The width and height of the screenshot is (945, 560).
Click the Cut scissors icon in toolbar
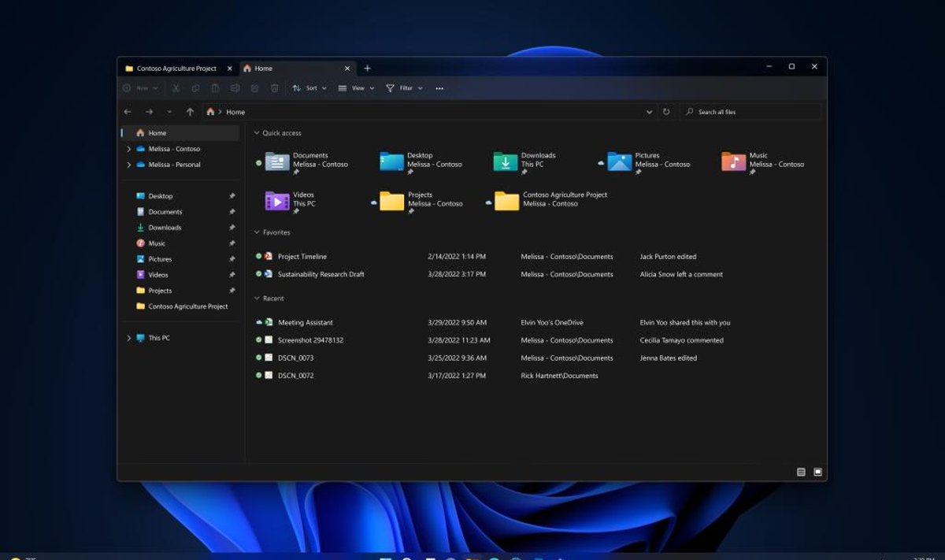point(176,88)
